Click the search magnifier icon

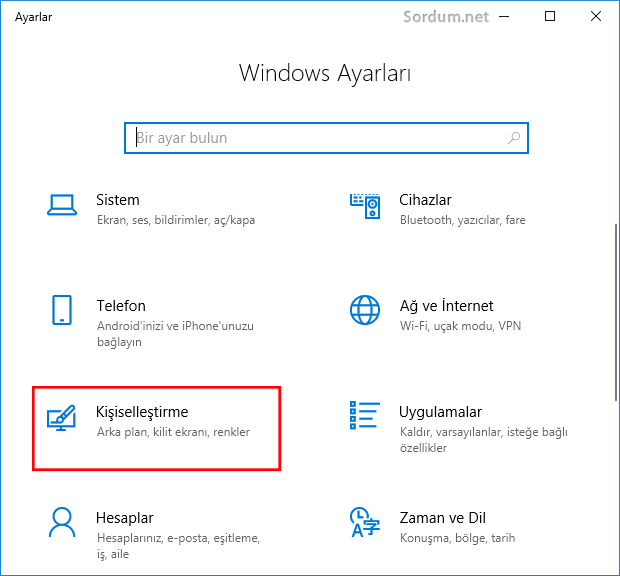514,138
